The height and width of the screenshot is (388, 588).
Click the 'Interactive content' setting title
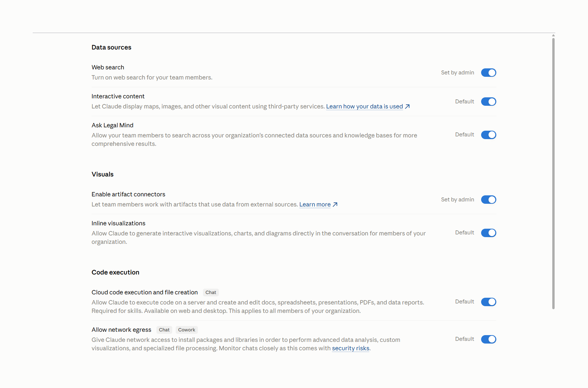(118, 96)
